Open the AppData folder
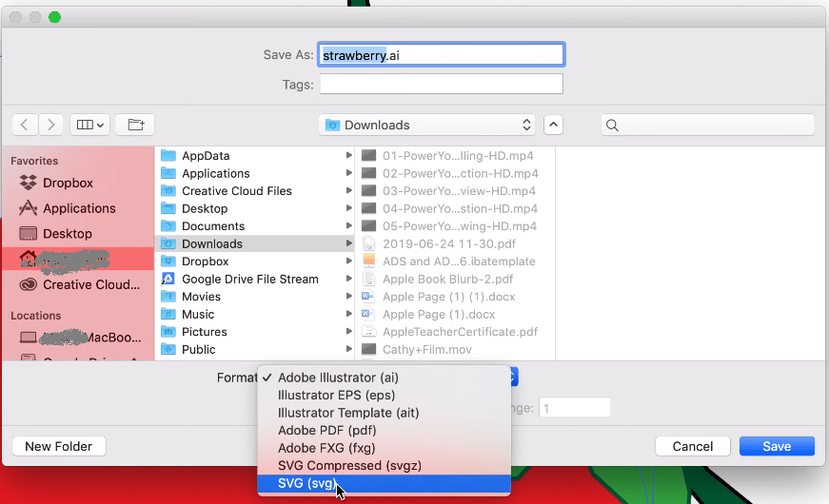Screen dimensions: 829x504 (255, 156)
